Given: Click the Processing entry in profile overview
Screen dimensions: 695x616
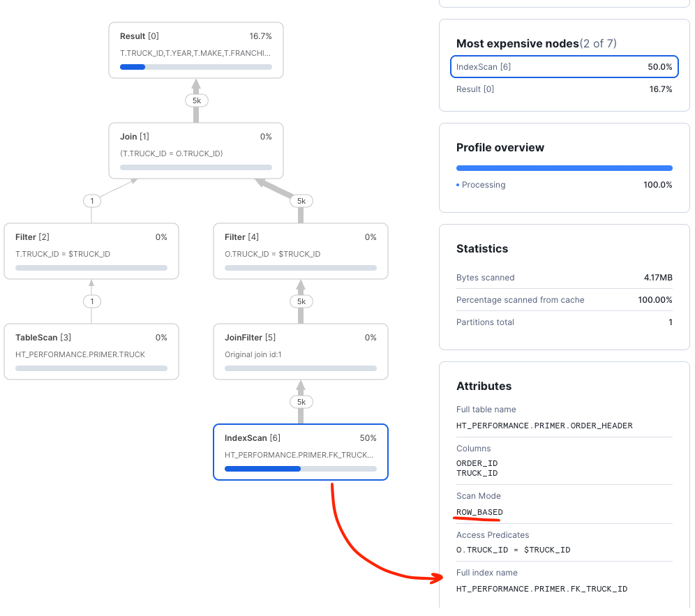Looking at the screenshot, I should (x=483, y=185).
